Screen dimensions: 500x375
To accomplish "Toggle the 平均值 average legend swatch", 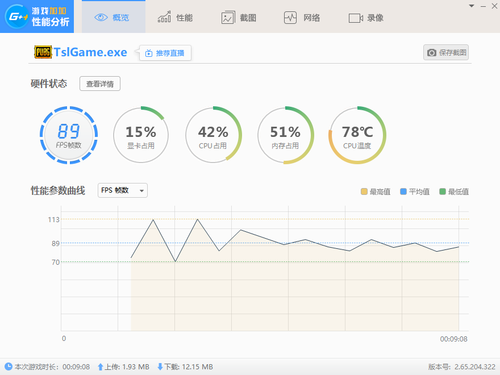I will coord(403,191).
